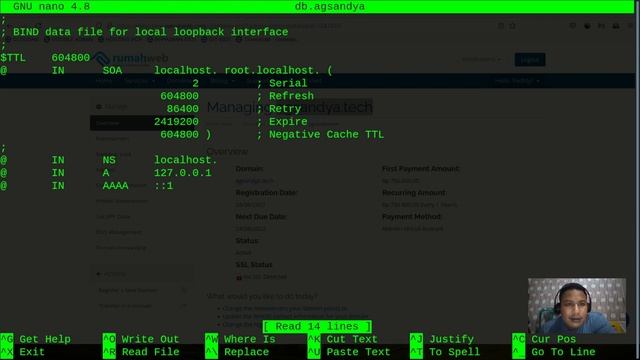
Task: Click 'First Payment Amount:' label in background page
Action: coord(420,169)
